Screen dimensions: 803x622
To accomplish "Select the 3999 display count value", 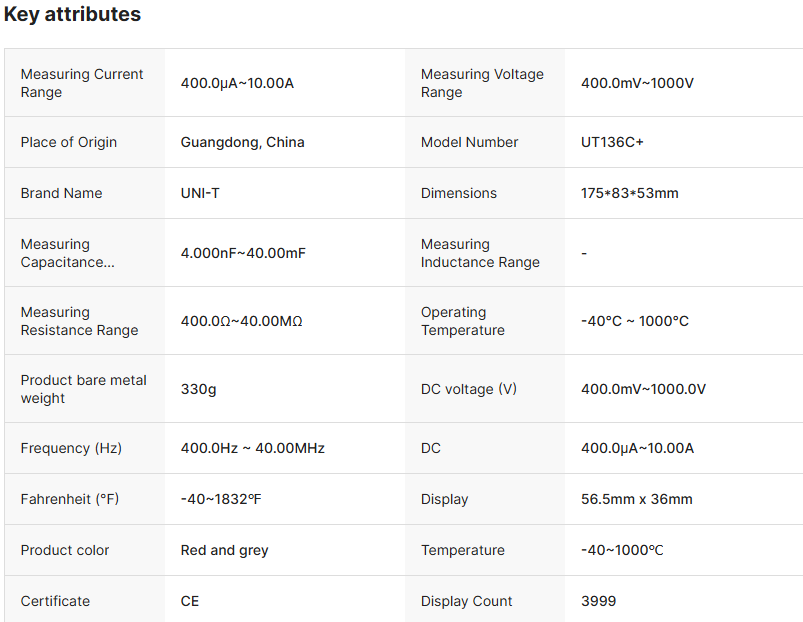I will pos(598,601).
